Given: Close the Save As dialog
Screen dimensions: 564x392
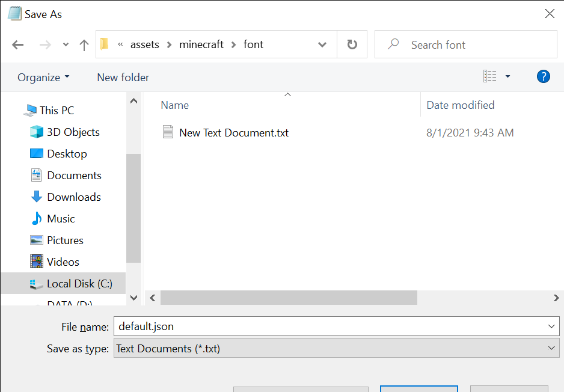Looking at the screenshot, I should [550, 14].
